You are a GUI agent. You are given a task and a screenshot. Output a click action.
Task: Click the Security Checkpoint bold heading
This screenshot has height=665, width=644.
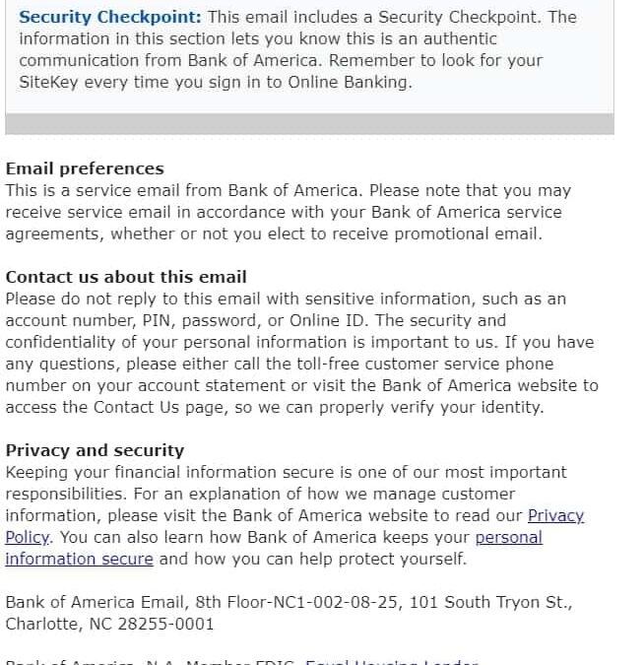pos(109,18)
